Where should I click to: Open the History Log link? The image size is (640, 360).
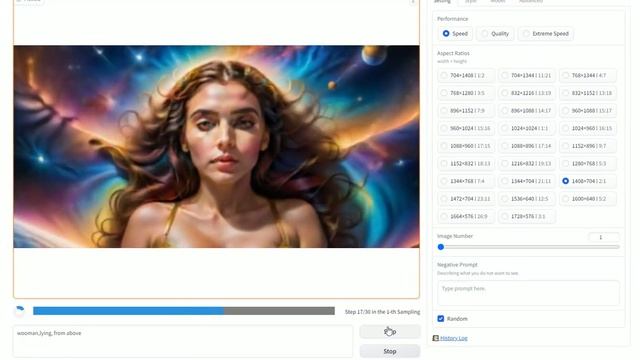tap(453, 338)
